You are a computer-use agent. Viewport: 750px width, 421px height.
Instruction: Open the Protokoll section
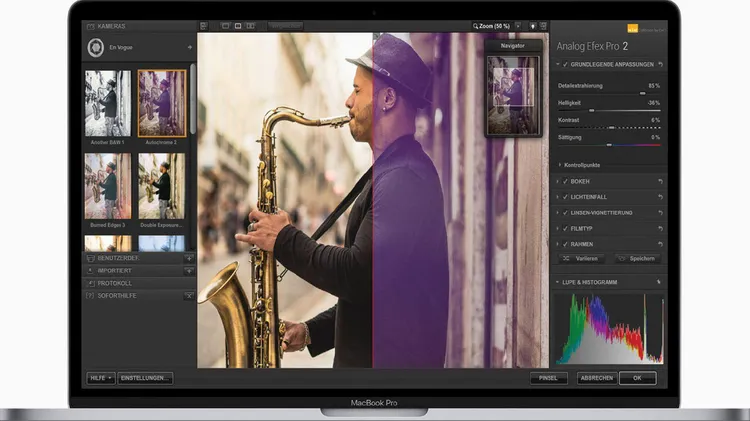(139, 283)
